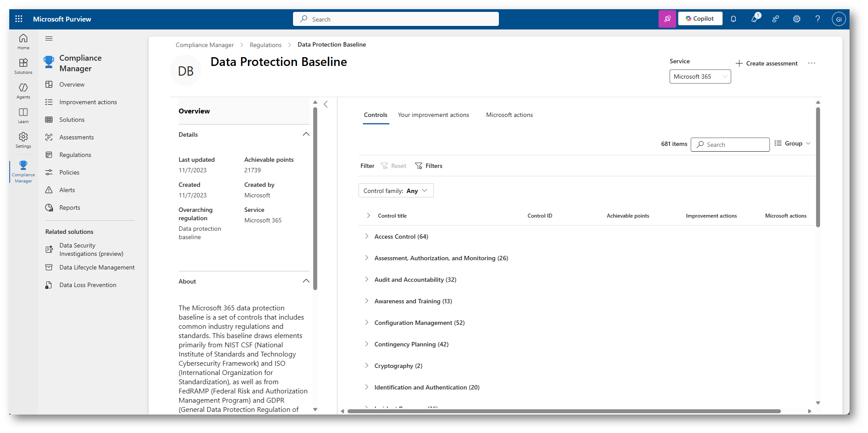This screenshot has width=868, height=433.
Task: Click the pink feedback icon in header
Action: [x=667, y=19]
